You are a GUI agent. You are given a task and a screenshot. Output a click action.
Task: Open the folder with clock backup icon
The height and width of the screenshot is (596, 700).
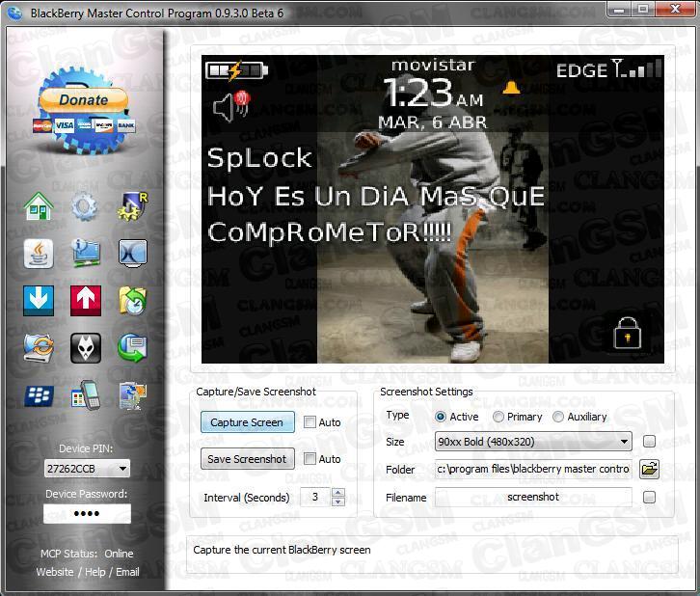[133, 301]
